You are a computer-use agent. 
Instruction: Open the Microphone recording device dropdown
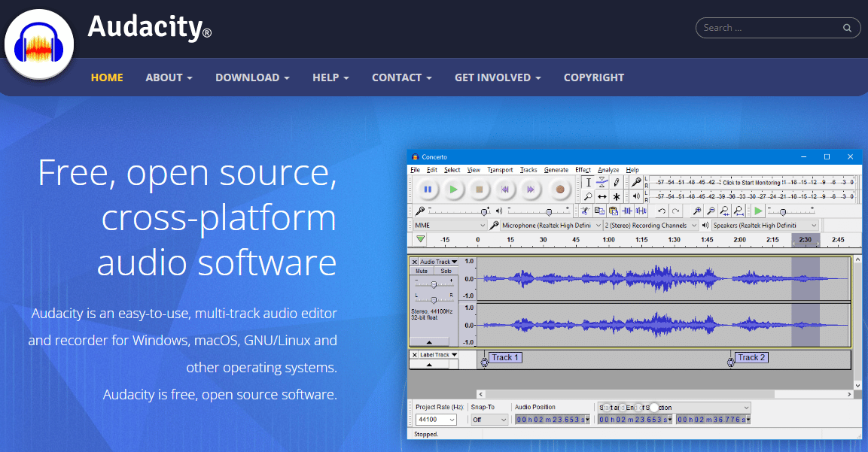coord(551,225)
